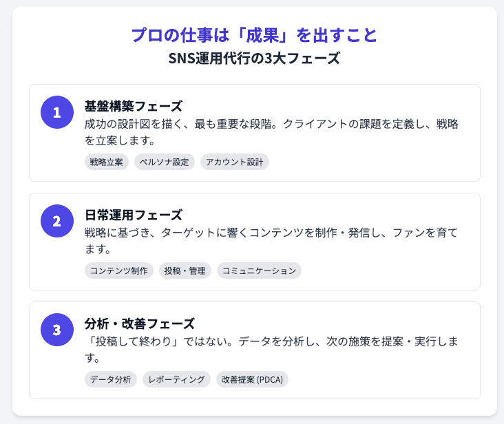Screen dimensions: 504x424
Task: Click the 分析・改善フェーズ heading
Action: click(140, 324)
